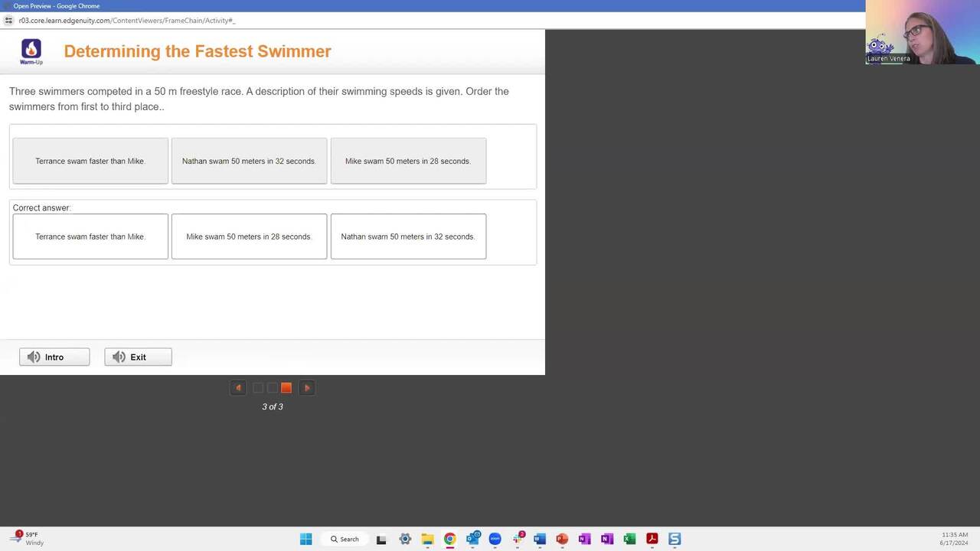The image size is (980, 551).
Task: Go to the previous frame arrow
Action: tap(238, 388)
